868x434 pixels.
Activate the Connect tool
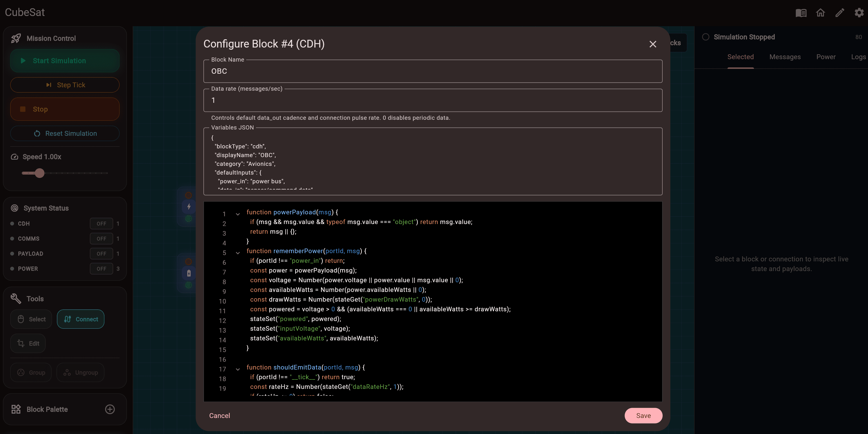[x=81, y=319]
